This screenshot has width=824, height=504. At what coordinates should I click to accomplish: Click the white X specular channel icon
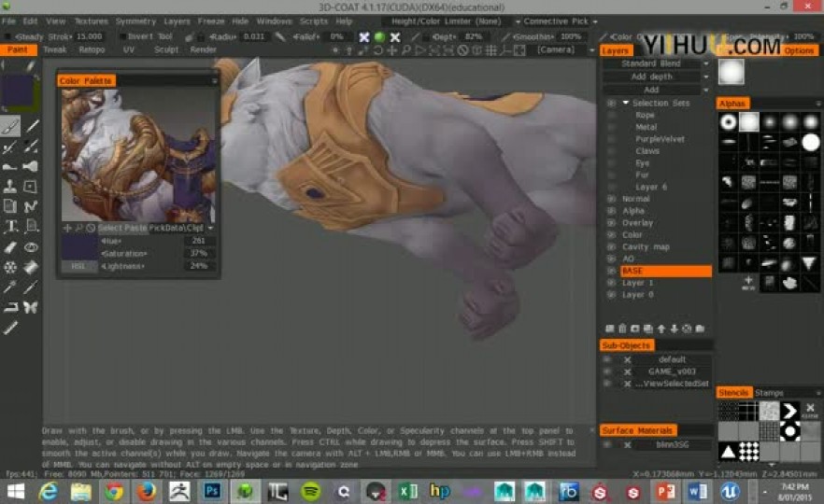pos(395,36)
